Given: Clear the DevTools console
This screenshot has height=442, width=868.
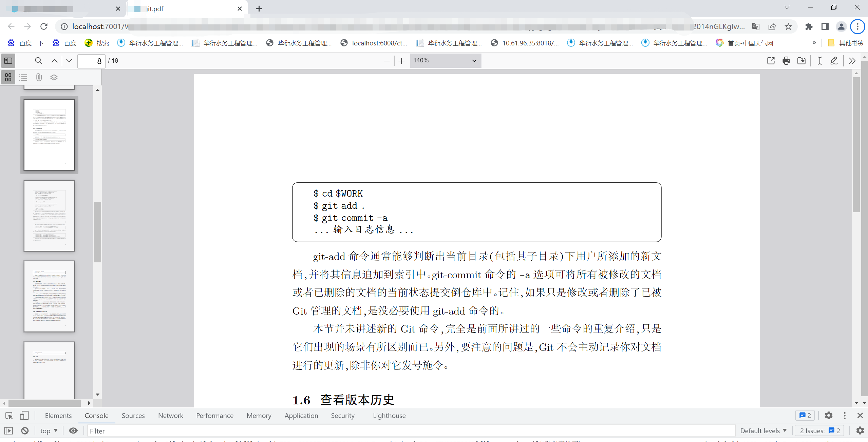Looking at the screenshot, I should (x=25, y=430).
